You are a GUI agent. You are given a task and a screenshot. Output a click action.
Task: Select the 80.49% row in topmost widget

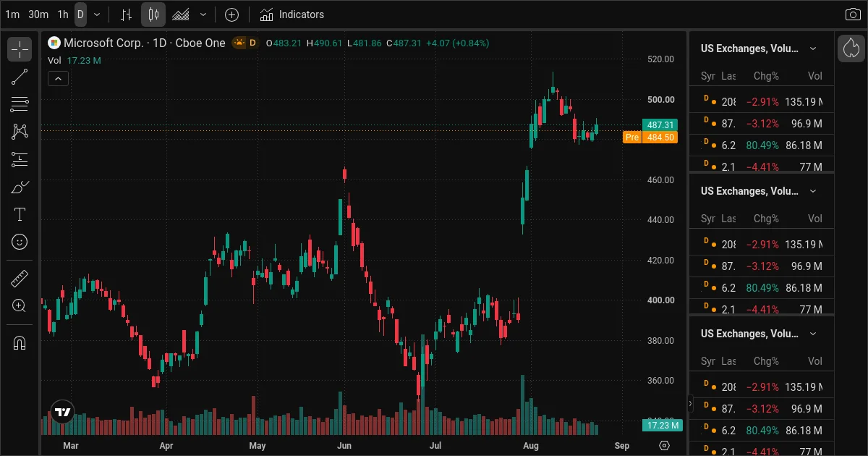pos(762,145)
